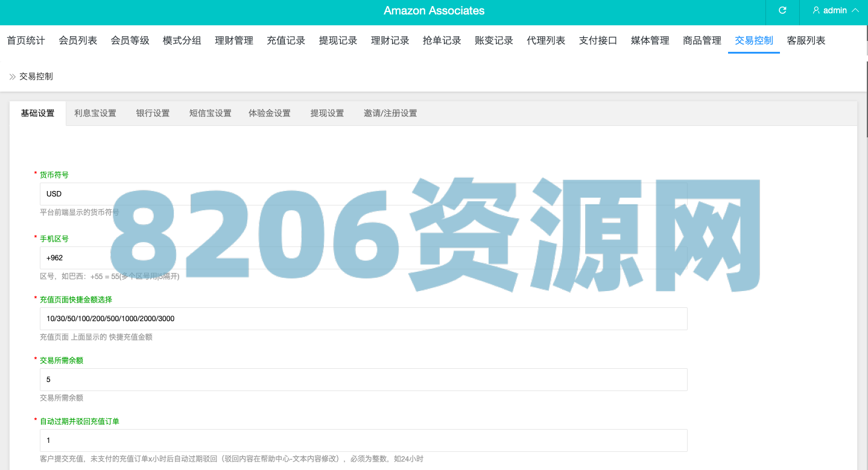
Task: Open the 首页统计 menu item
Action: (26, 40)
